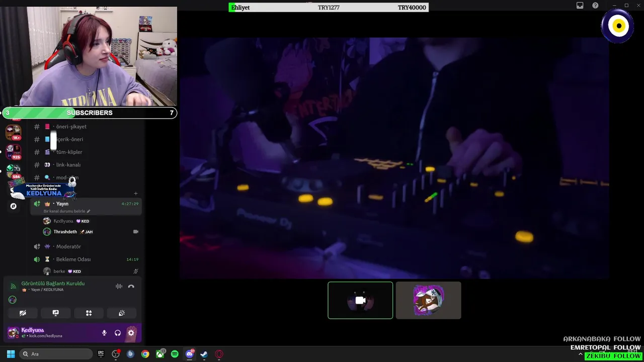Viewport: 644px width, 362px height.
Task: Expand the system tray hidden icons chevron
Action: [580, 354]
